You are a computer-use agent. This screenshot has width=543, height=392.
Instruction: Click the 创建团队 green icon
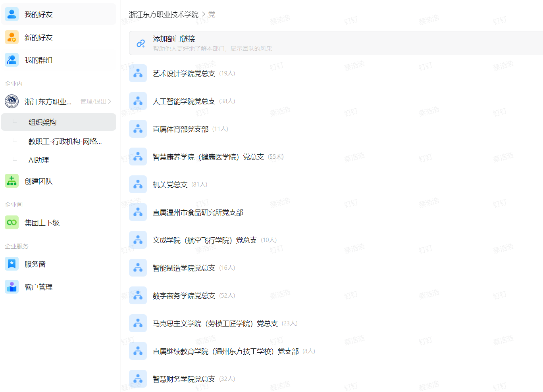pos(12,181)
